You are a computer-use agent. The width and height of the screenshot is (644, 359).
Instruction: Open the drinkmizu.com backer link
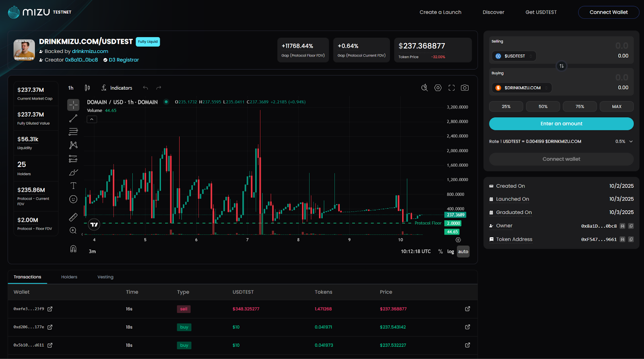pyautogui.click(x=90, y=52)
